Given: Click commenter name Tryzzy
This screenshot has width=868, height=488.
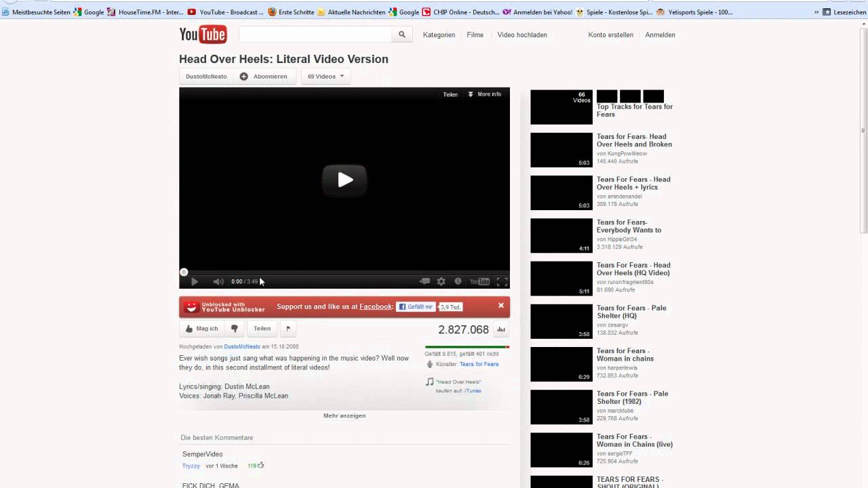Looking at the screenshot, I should click(191, 466).
